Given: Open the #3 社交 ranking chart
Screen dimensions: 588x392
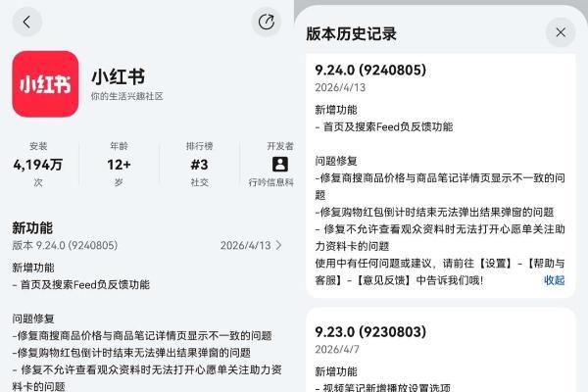Looking at the screenshot, I should tap(199, 164).
